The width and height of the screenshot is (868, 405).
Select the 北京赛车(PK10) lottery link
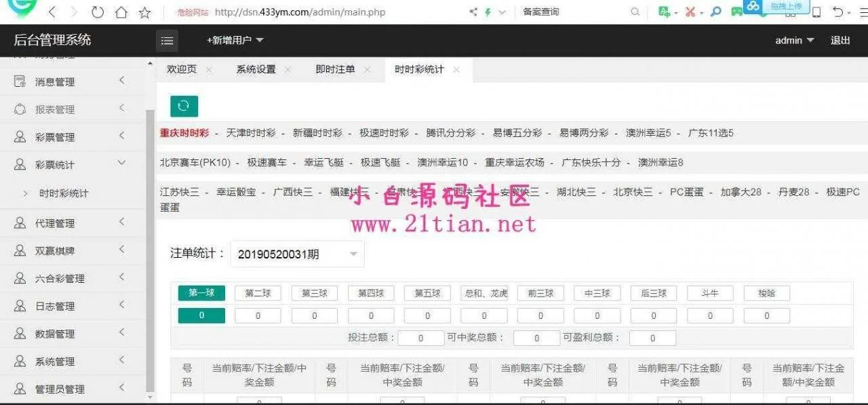tap(195, 163)
